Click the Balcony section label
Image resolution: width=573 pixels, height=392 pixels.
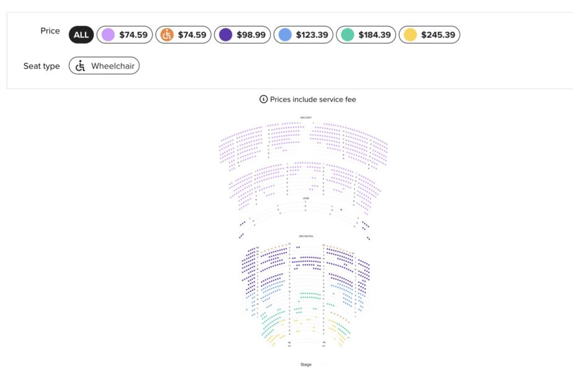coord(306,118)
